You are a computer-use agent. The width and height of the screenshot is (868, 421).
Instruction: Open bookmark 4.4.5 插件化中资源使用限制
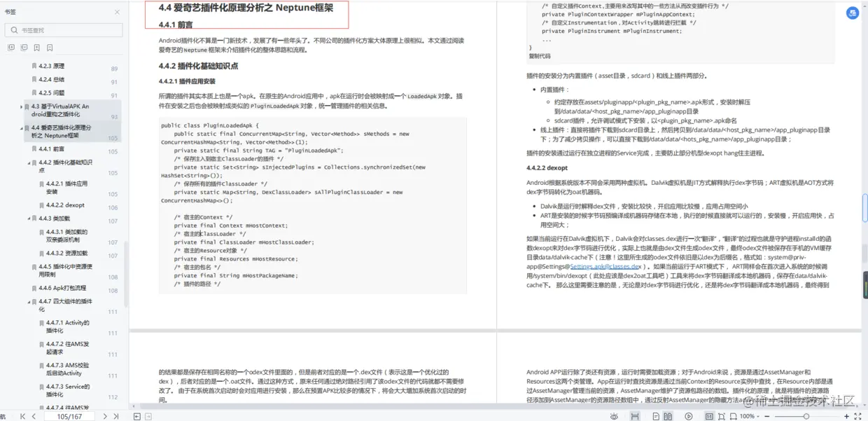(x=66, y=270)
